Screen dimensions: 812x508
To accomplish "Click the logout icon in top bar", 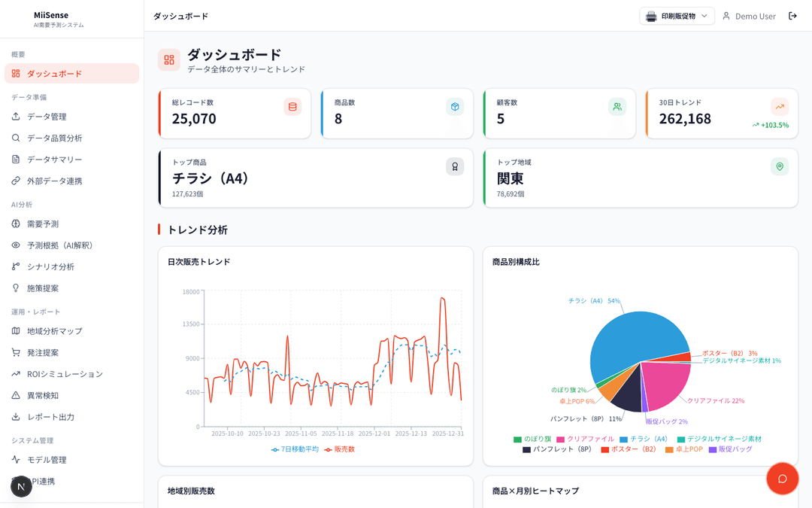I will pyautogui.click(x=793, y=16).
